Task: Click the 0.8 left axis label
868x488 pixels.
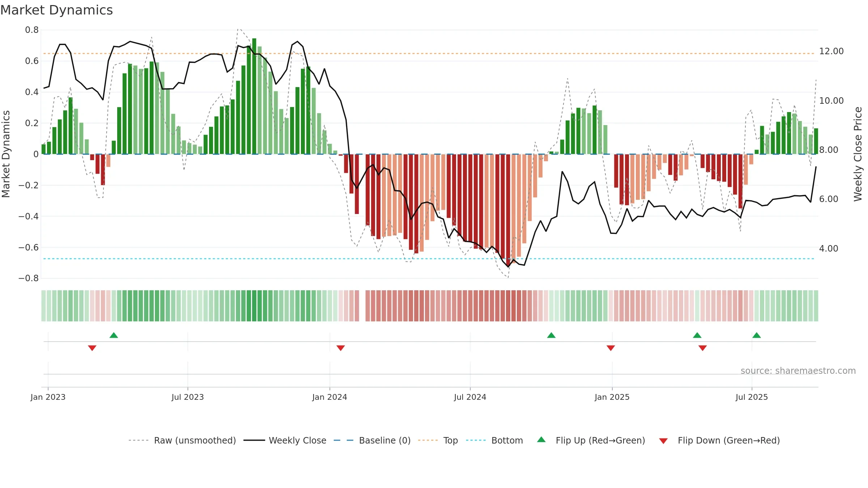Action: click(x=32, y=30)
